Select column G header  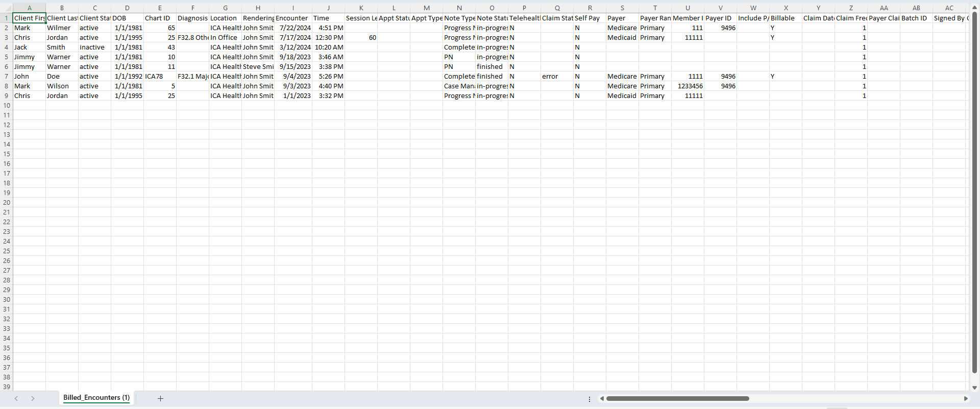point(225,8)
